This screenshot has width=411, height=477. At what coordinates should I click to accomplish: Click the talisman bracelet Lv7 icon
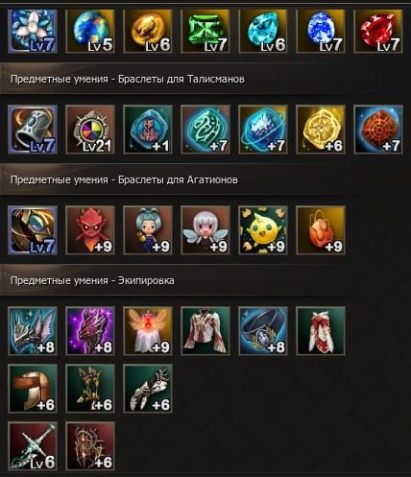pos(33,130)
